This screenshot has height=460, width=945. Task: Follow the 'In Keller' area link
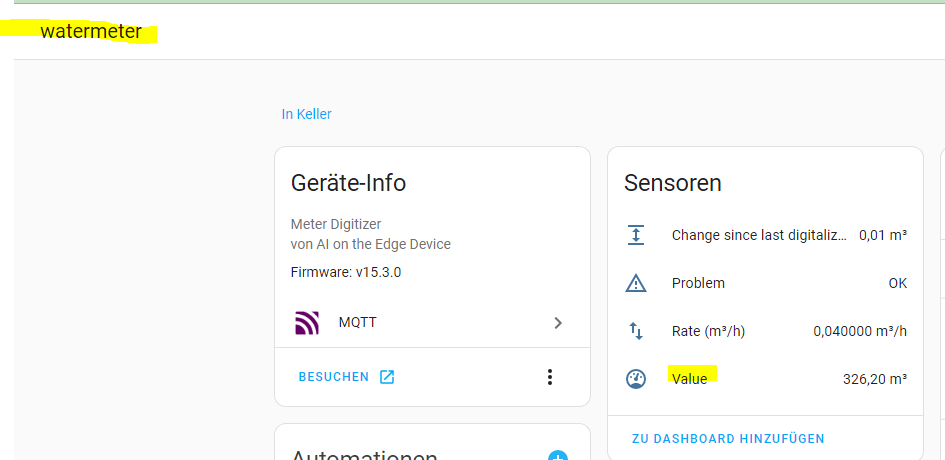tap(306, 114)
